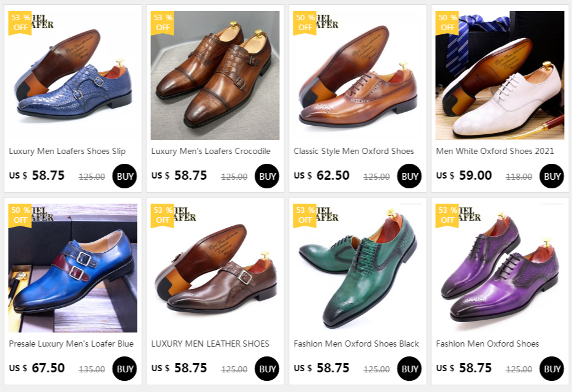
Task: Open the LUXURY MEN LEATHER SHOES title
Action: (x=211, y=344)
